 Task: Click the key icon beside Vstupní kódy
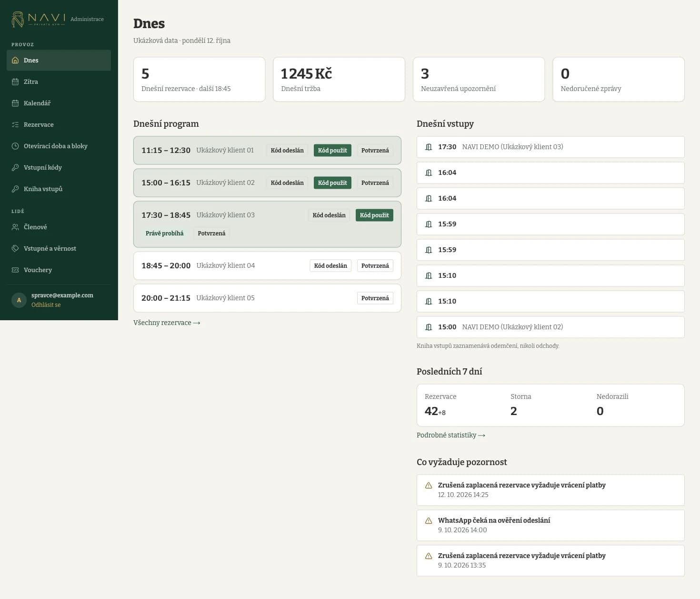click(x=15, y=168)
